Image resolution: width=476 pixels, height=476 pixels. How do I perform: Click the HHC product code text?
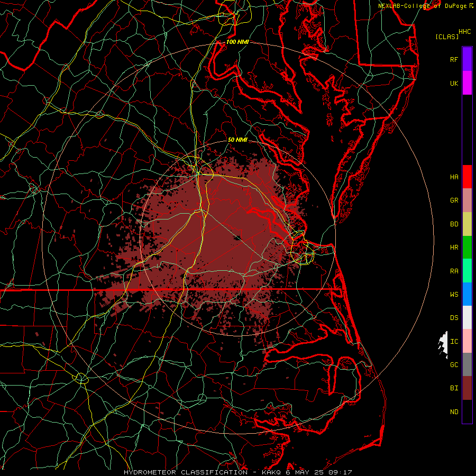(464, 31)
